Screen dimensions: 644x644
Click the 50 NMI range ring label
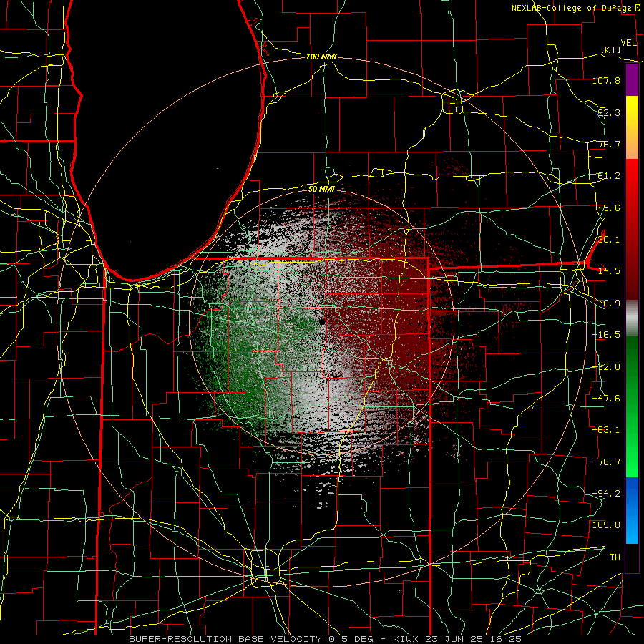(321, 189)
